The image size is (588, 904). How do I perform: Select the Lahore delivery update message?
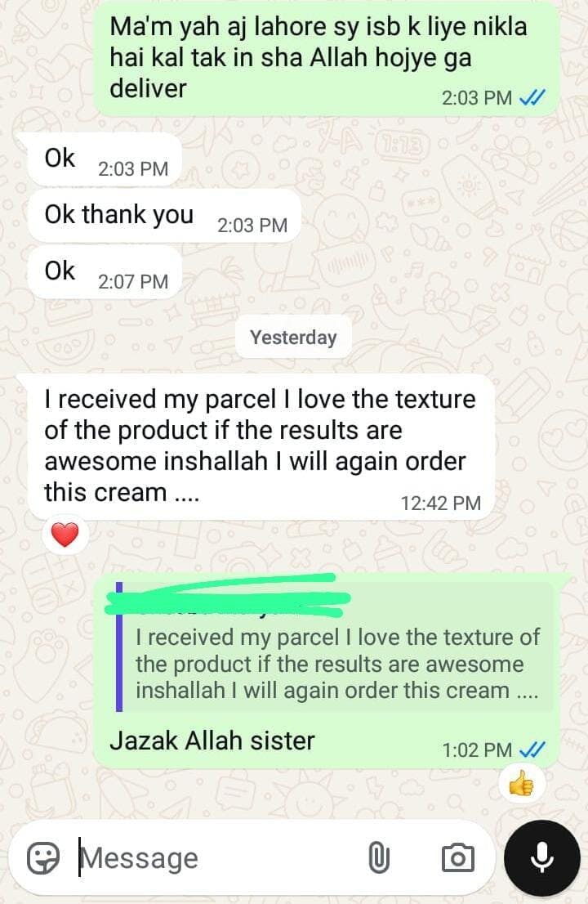pos(327,58)
